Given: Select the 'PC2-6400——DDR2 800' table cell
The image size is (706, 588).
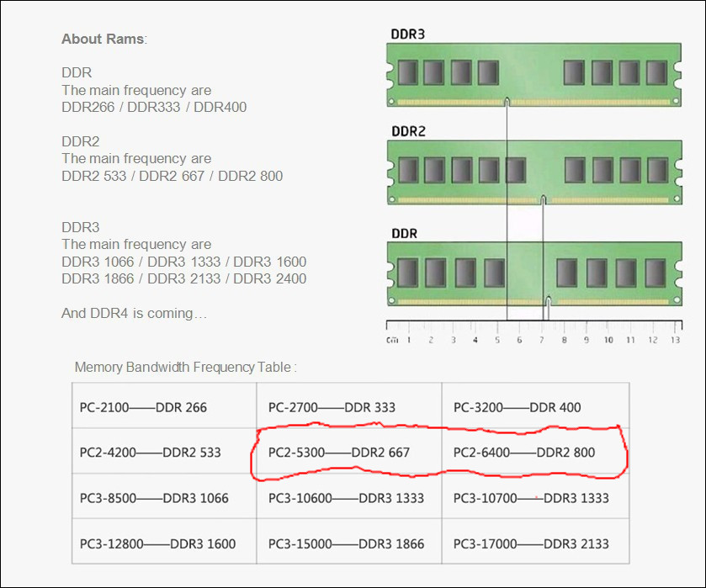Looking at the screenshot, I should pyautogui.click(x=535, y=451).
